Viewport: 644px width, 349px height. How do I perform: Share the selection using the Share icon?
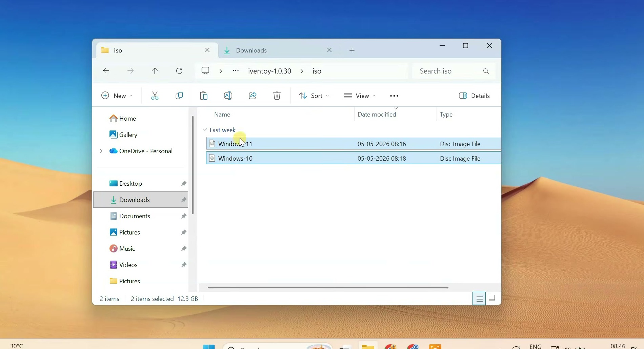(253, 96)
